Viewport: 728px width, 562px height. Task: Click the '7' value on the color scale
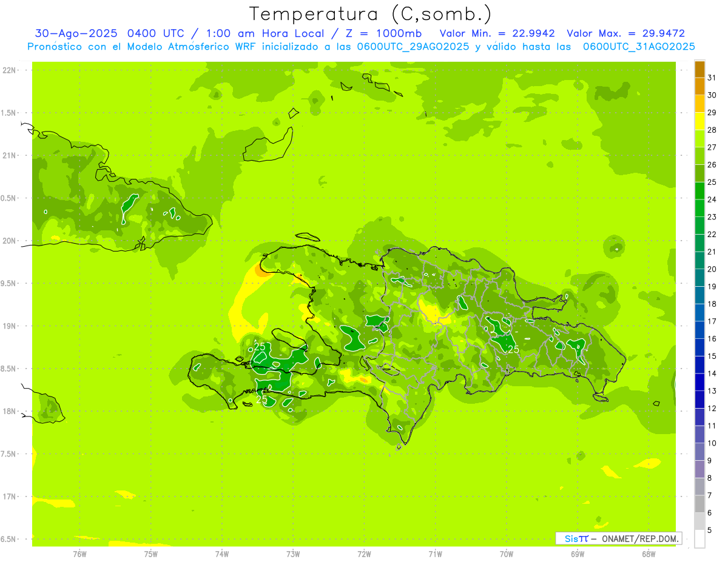710,495
